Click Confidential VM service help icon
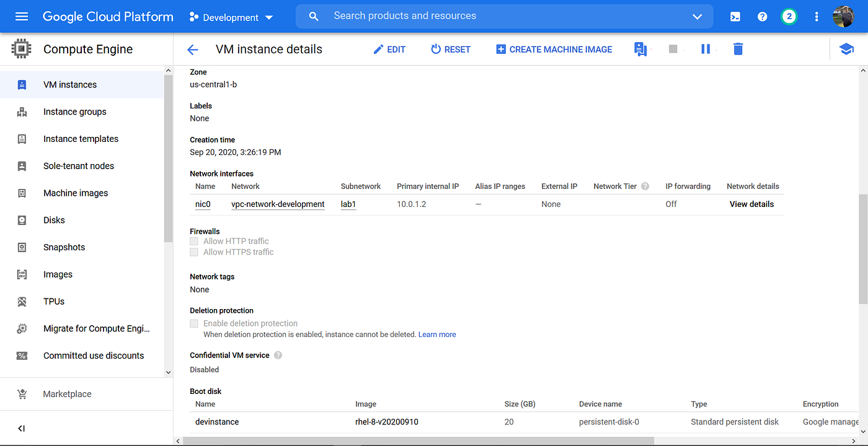 click(x=278, y=356)
